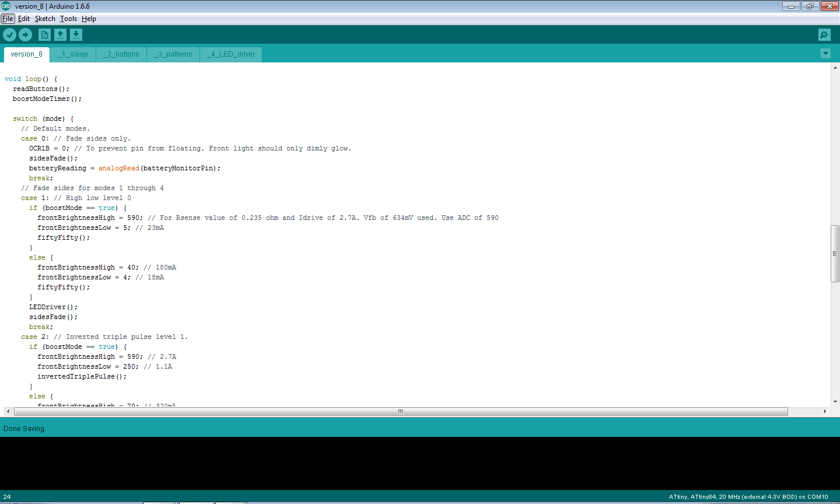Click the restore window icon
The image size is (840, 504).
point(810,6)
